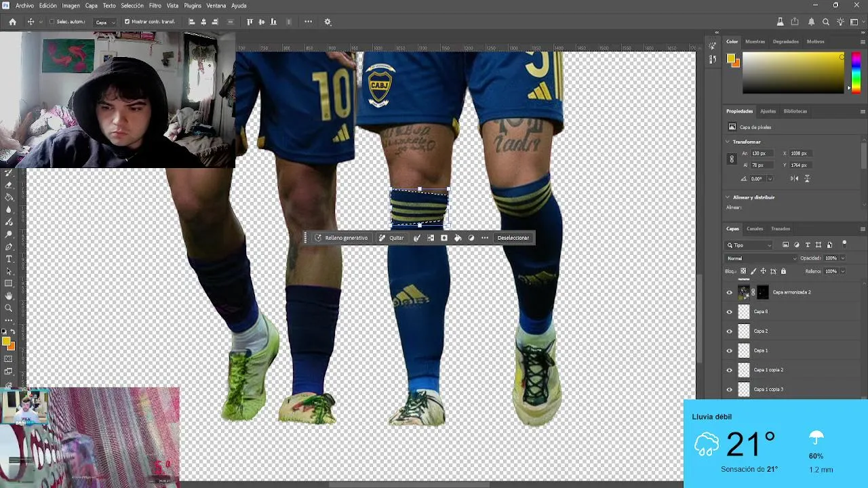Click the foreground color swatch in toolbar
The height and width of the screenshot is (488, 868).
(6, 342)
